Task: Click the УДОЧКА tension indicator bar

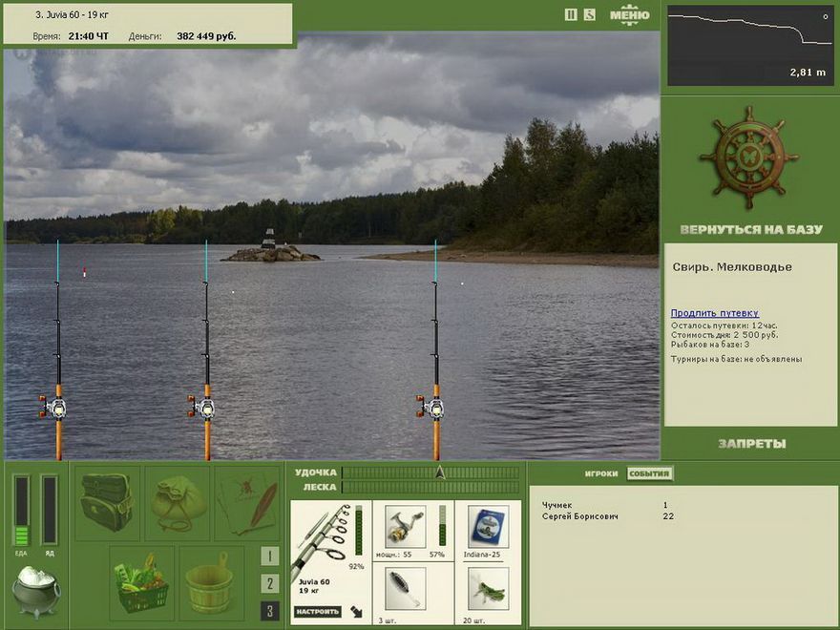Action: click(x=430, y=472)
